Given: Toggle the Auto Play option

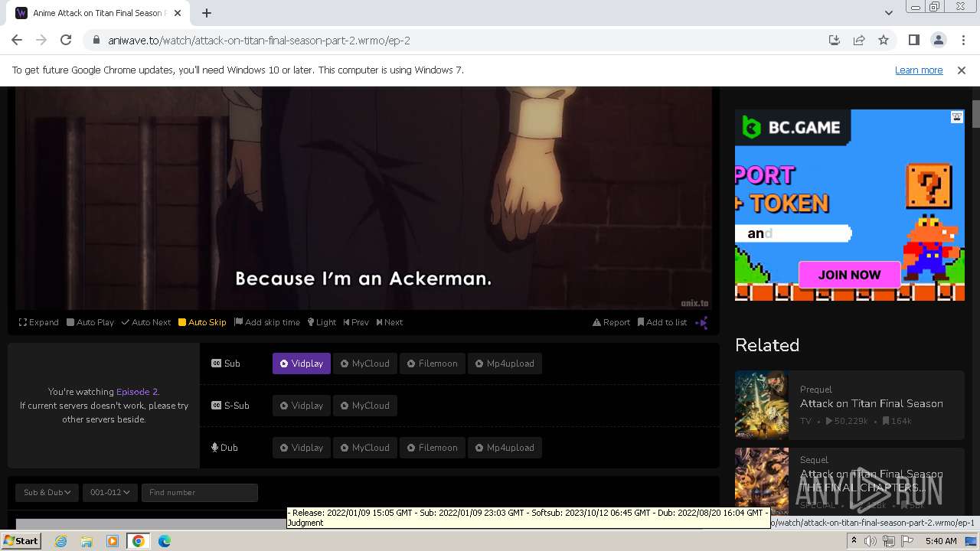Looking at the screenshot, I should click(90, 322).
